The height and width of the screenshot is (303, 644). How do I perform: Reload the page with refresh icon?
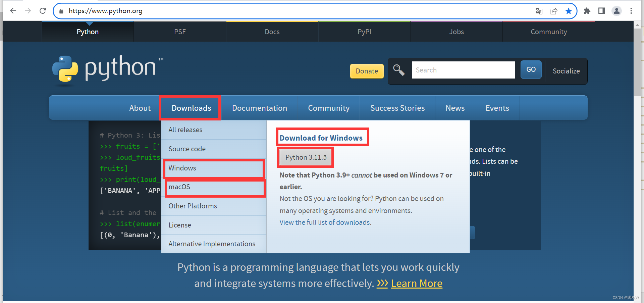(x=43, y=11)
